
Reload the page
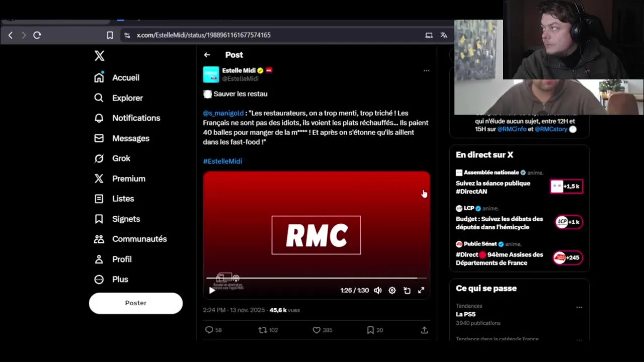[37, 35]
